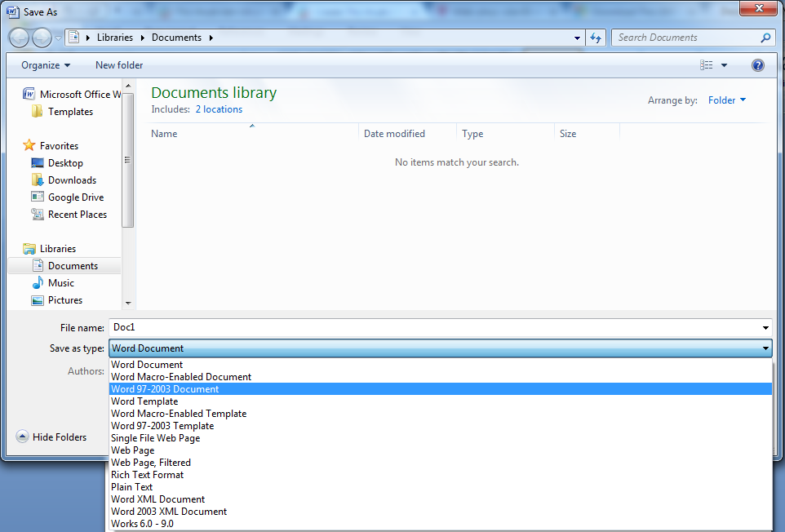Choose Word 97-2003 Document format
Image resolution: width=785 pixels, height=532 pixels.
click(165, 389)
